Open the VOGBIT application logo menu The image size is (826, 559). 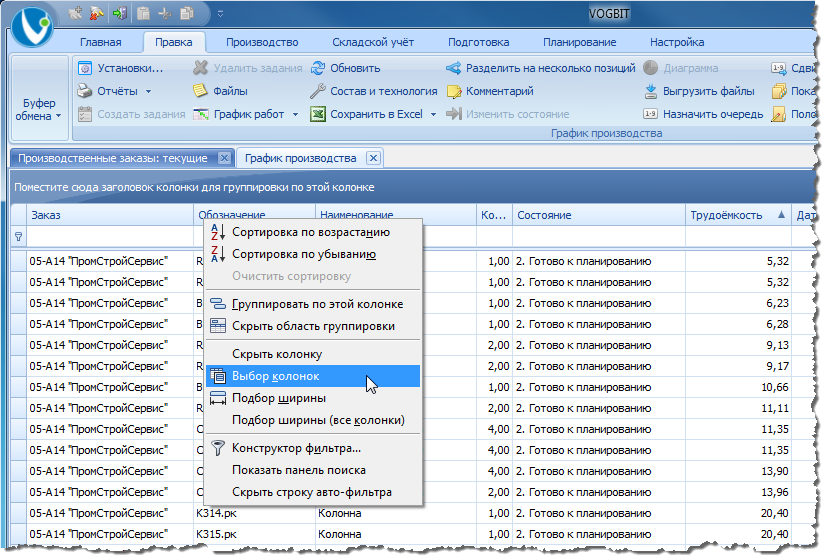pyautogui.click(x=32, y=26)
